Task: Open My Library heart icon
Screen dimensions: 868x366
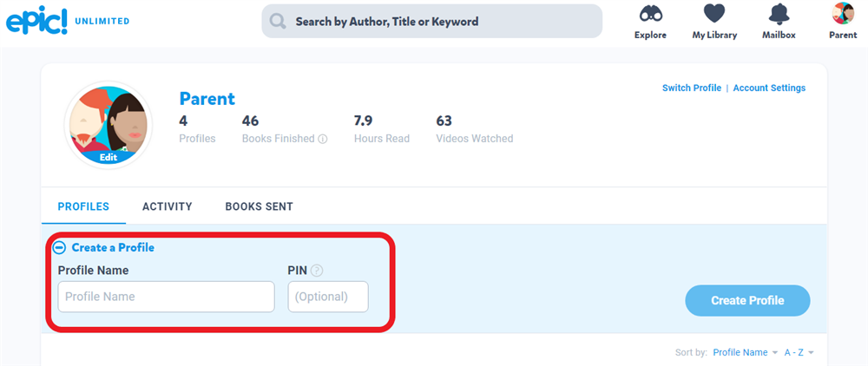Action: pos(713,15)
